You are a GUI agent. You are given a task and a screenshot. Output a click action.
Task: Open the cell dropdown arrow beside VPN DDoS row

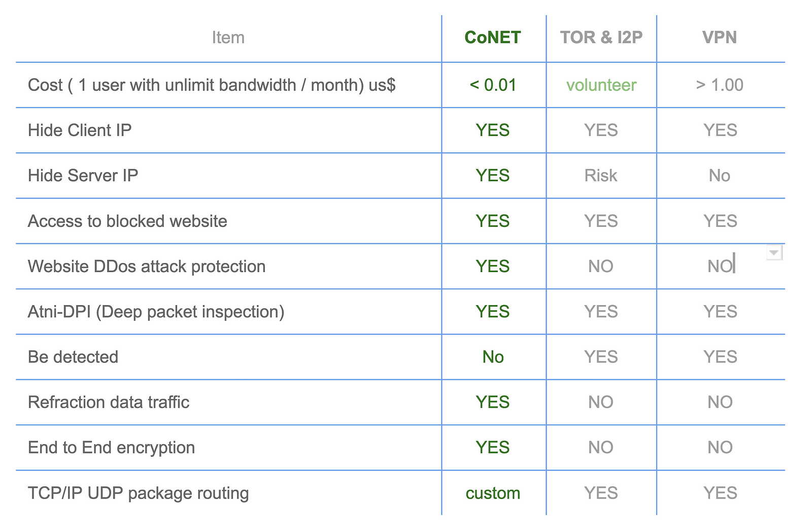pyautogui.click(x=774, y=252)
